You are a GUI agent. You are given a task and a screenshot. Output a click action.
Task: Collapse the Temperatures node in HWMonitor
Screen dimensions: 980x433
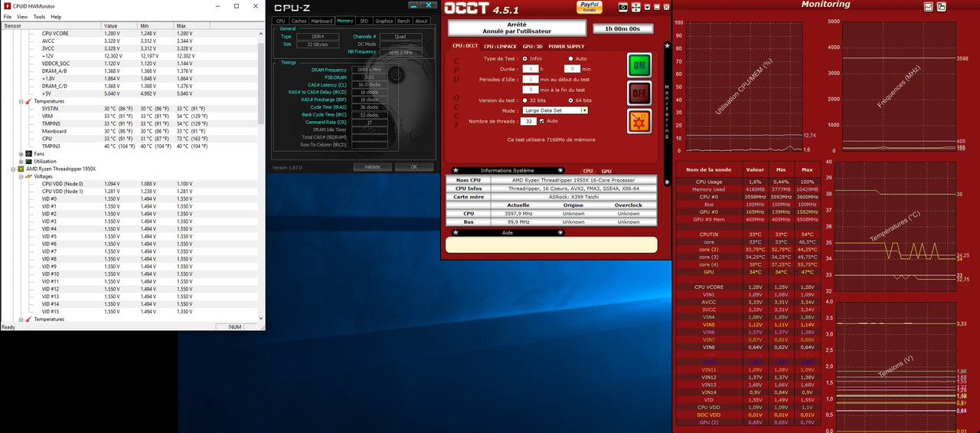(21, 101)
